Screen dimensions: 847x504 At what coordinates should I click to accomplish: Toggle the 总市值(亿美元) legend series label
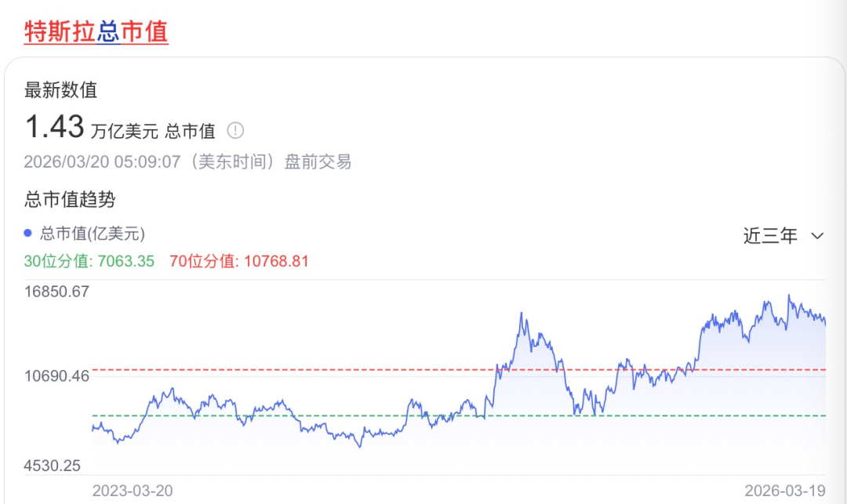pos(93,233)
